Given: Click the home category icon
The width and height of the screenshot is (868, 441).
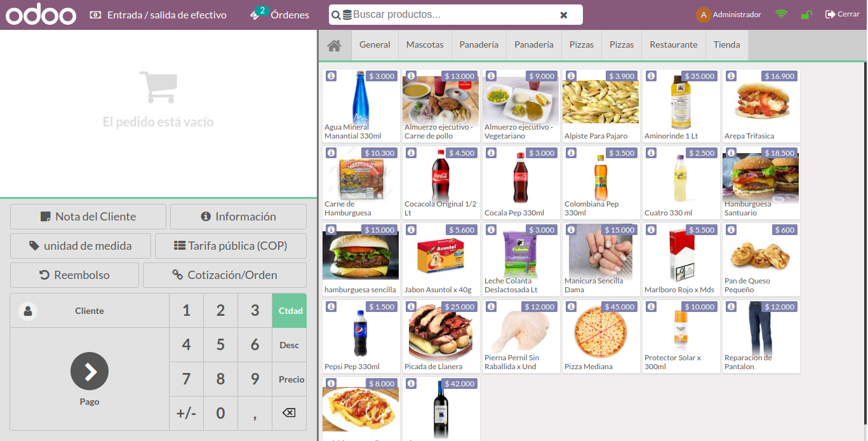Looking at the screenshot, I should pyautogui.click(x=334, y=45).
